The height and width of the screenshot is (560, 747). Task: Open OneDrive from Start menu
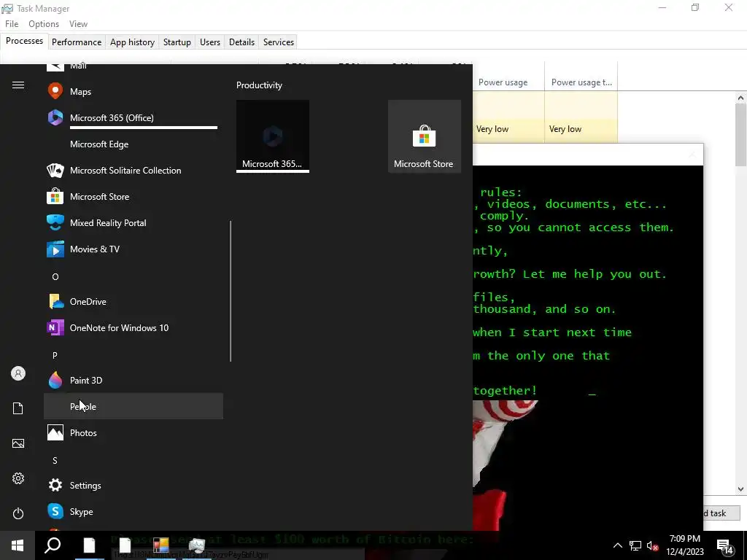pos(133,301)
